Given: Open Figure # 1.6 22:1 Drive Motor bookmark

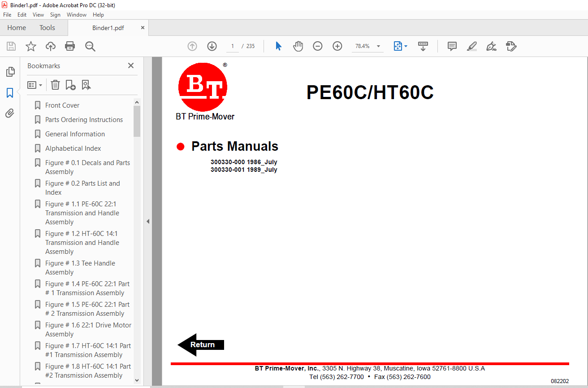Looking at the screenshot, I should [88, 330].
